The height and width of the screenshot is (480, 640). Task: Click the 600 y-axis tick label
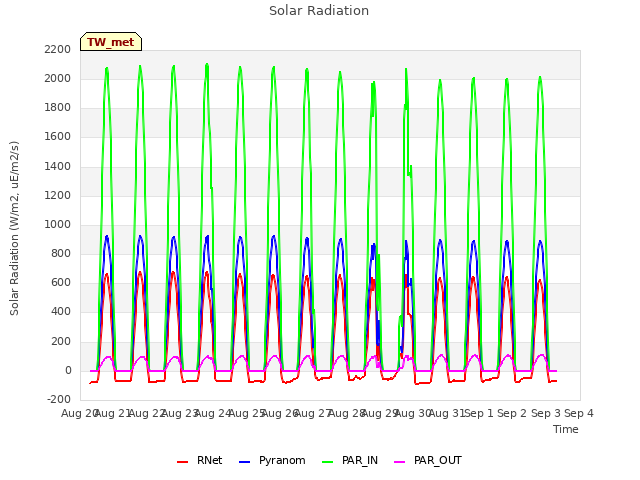pyautogui.click(x=61, y=282)
